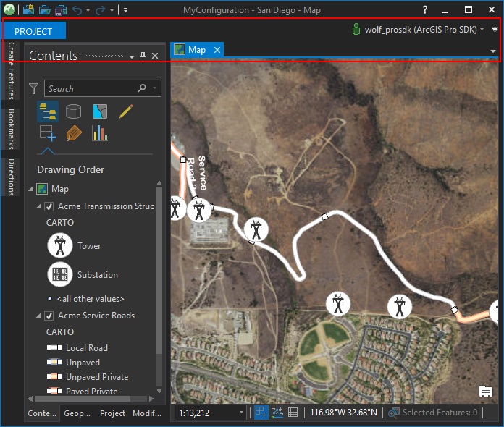Click scroll down arrow in Contents
504x427 pixels.
159,391
